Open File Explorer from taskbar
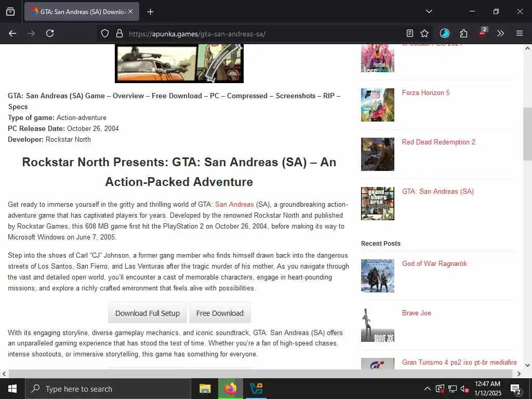 click(205, 389)
